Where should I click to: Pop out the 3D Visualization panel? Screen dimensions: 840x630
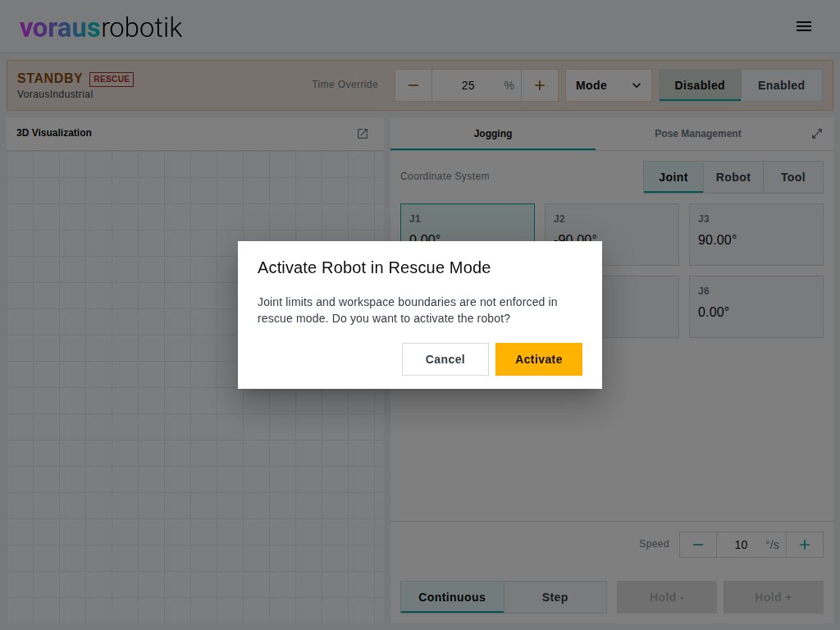[x=363, y=134]
